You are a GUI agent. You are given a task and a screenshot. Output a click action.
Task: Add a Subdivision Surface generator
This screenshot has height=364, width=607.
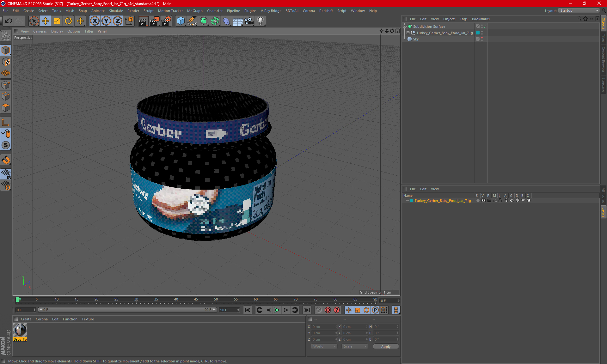(x=204, y=21)
